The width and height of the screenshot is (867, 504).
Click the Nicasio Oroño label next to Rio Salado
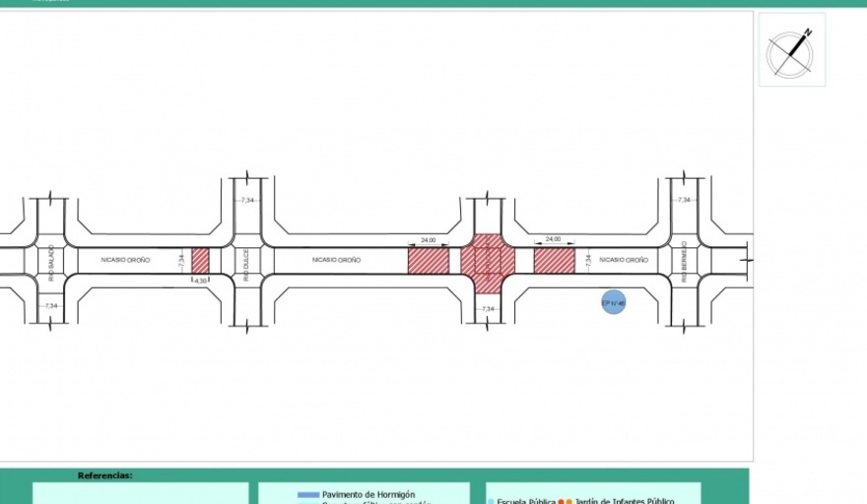click(x=125, y=260)
